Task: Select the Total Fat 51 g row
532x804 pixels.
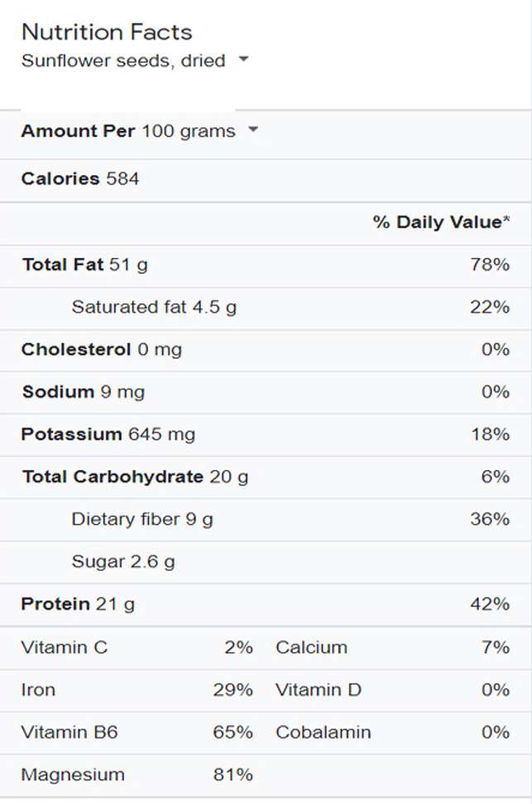Action: (85, 265)
